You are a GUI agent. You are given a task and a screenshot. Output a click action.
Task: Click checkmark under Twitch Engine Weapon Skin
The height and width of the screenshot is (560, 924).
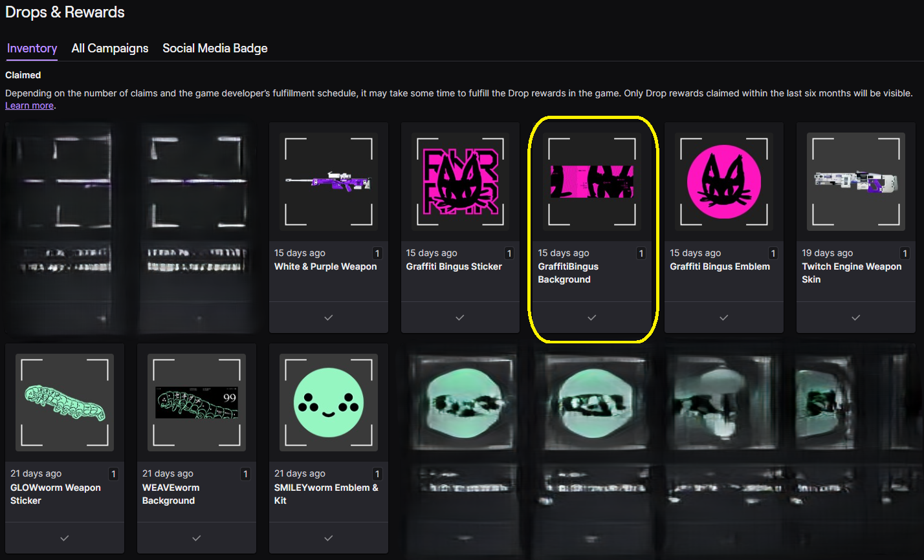(855, 318)
